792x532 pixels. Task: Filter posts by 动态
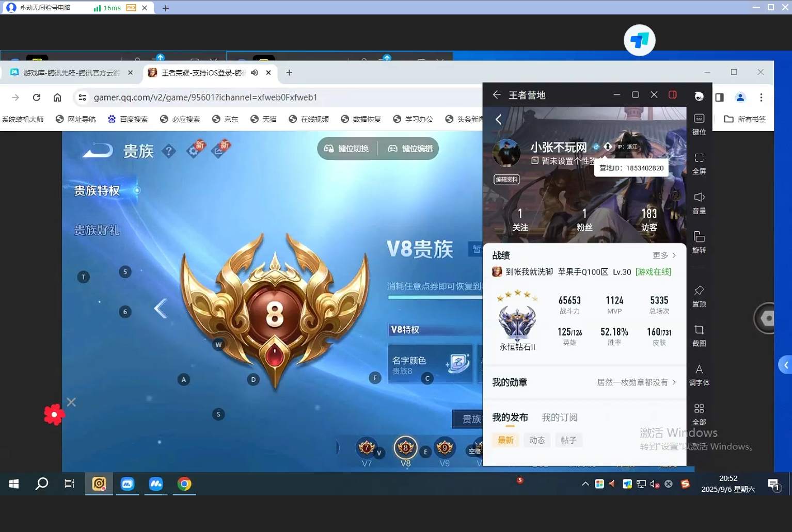(537, 440)
